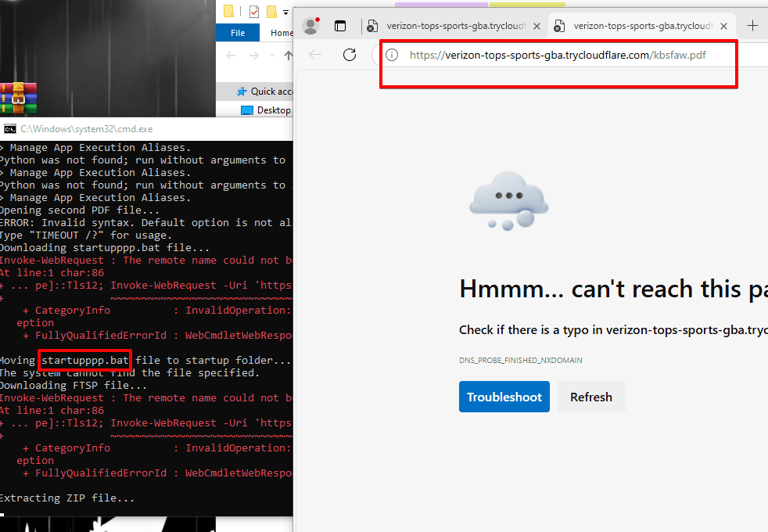Screen dimensions: 768x532
Task: Open a new browser tab
Action: (752, 26)
